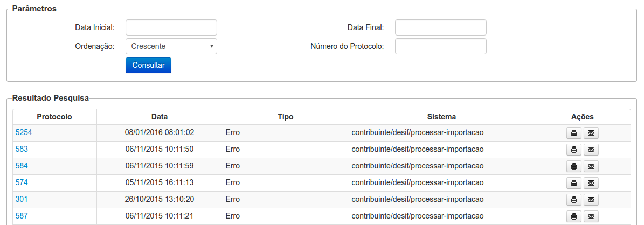Click the protocol 301 link

click(x=22, y=199)
